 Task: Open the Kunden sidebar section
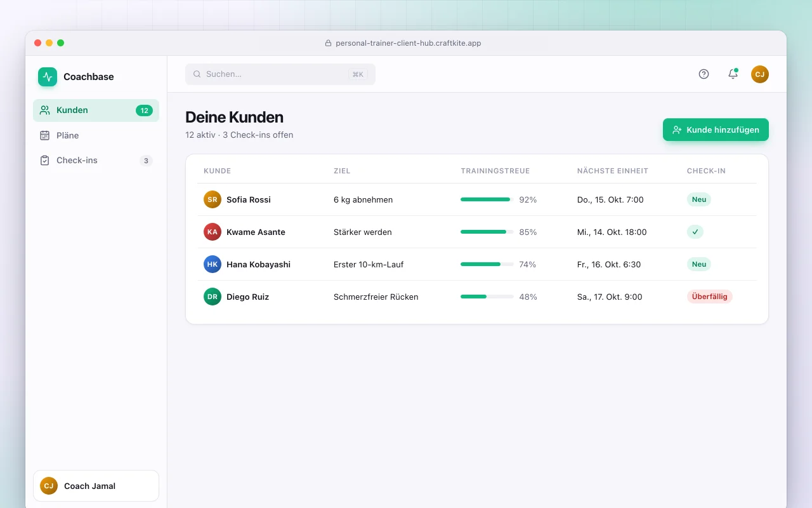[x=96, y=110]
